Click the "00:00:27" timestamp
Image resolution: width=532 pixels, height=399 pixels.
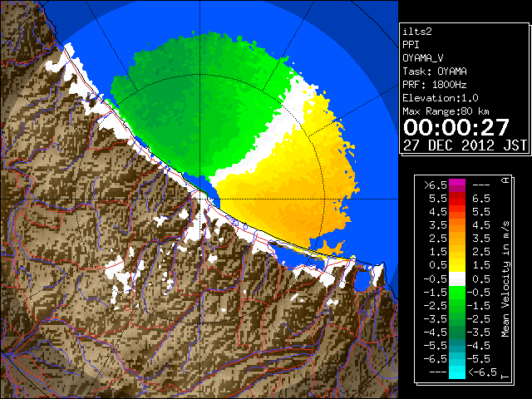[x=456, y=127]
